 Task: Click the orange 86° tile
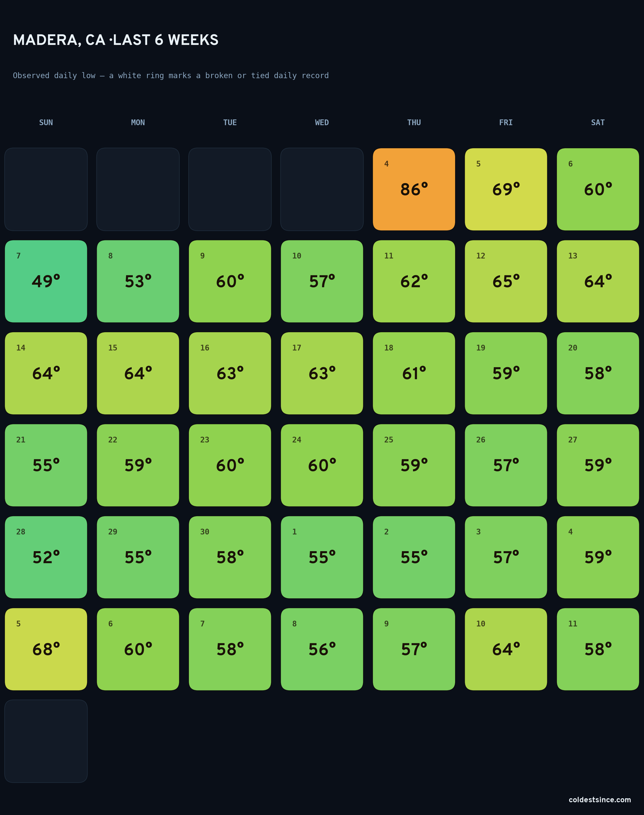pos(414,189)
